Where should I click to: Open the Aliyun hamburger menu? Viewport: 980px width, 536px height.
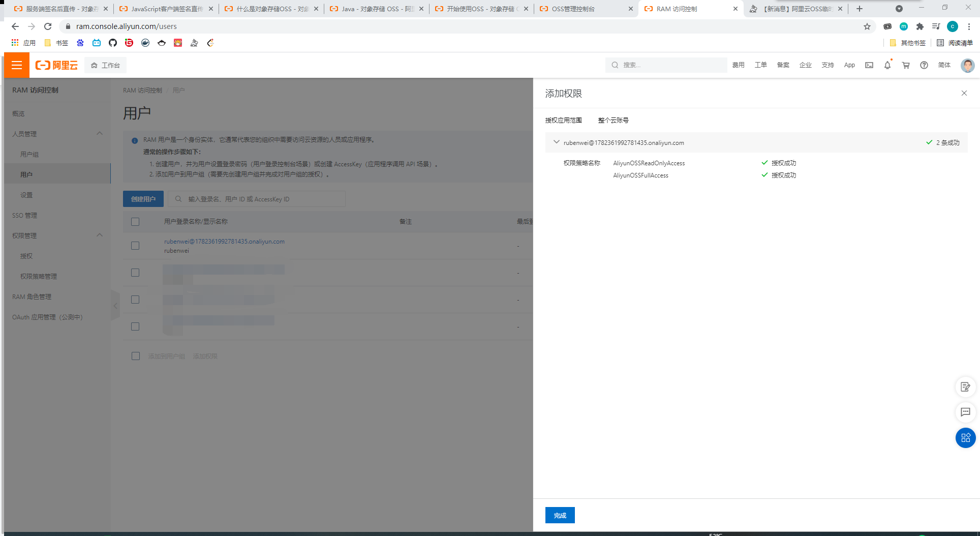[x=16, y=65]
